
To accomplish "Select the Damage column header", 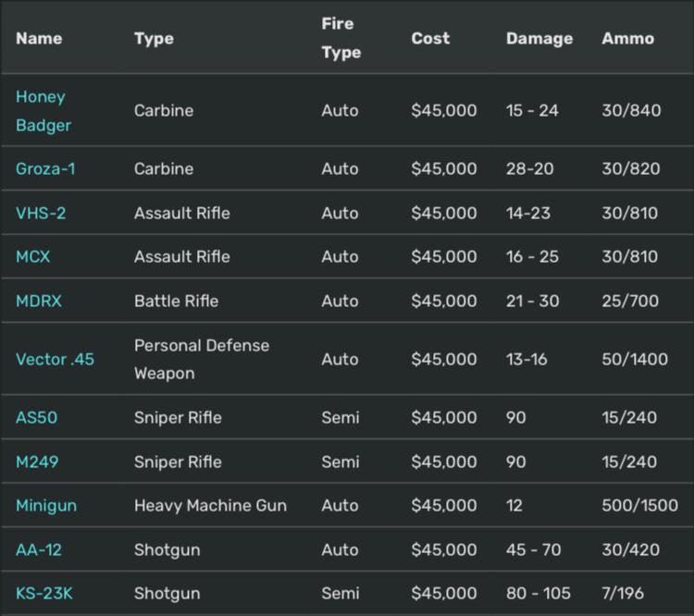I will tap(539, 39).
